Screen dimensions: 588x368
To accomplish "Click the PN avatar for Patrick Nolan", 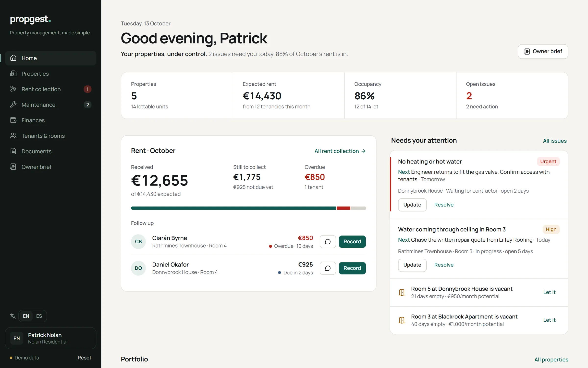I will (17, 338).
